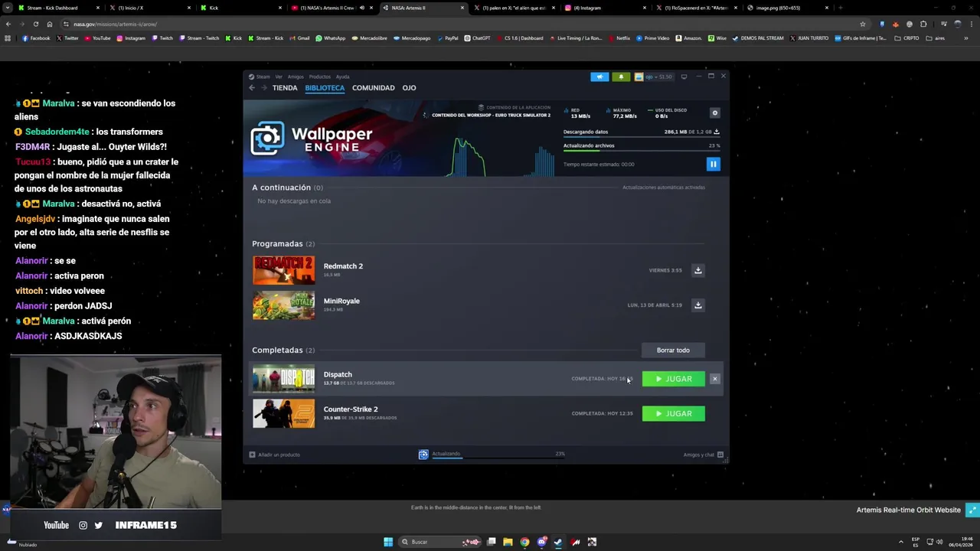Image resolution: width=980 pixels, height=551 pixels.
Task: Open a new browser tab
Action: 841,8
